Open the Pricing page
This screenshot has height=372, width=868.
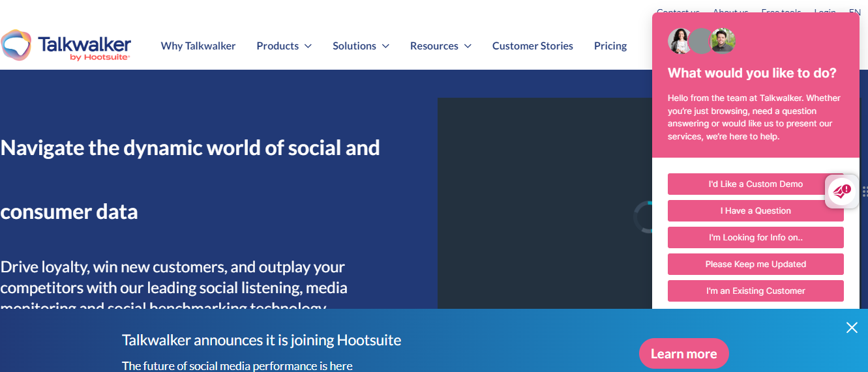coord(610,46)
